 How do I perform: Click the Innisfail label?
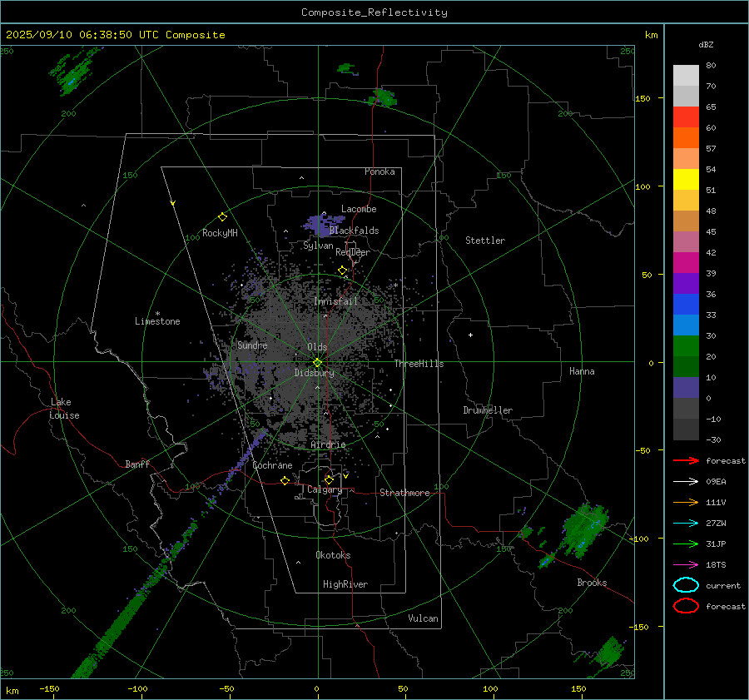(335, 301)
